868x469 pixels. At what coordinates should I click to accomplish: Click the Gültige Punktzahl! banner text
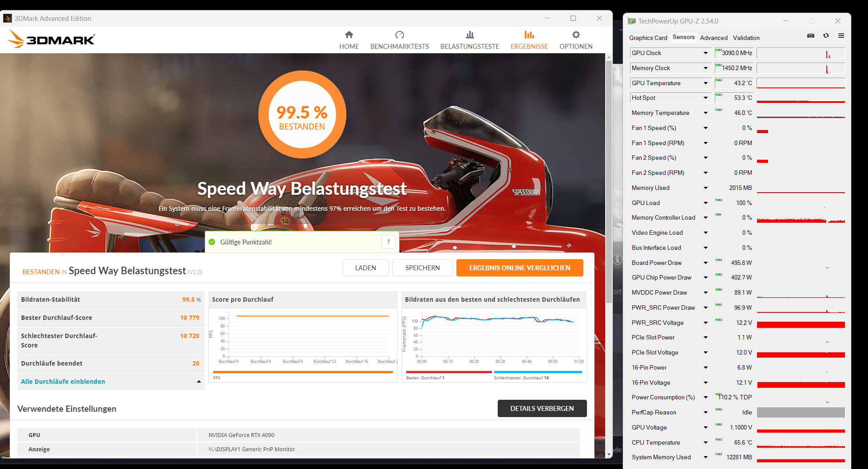[x=246, y=242]
